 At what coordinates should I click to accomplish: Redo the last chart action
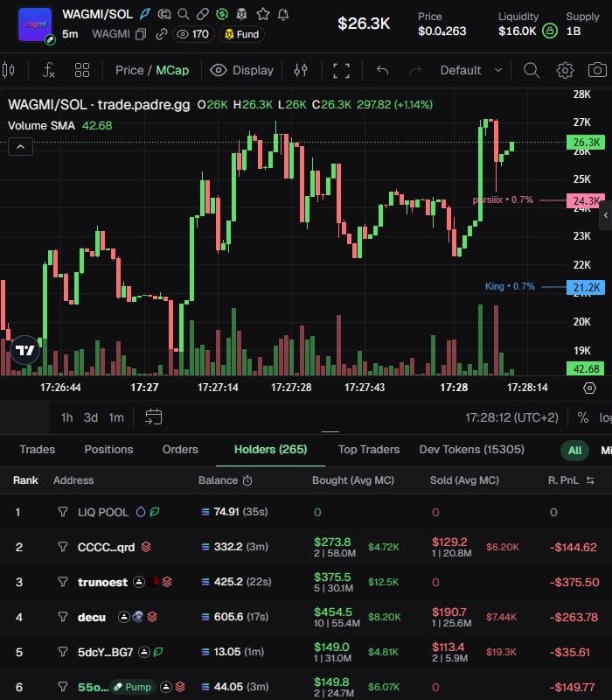pyautogui.click(x=415, y=70)
